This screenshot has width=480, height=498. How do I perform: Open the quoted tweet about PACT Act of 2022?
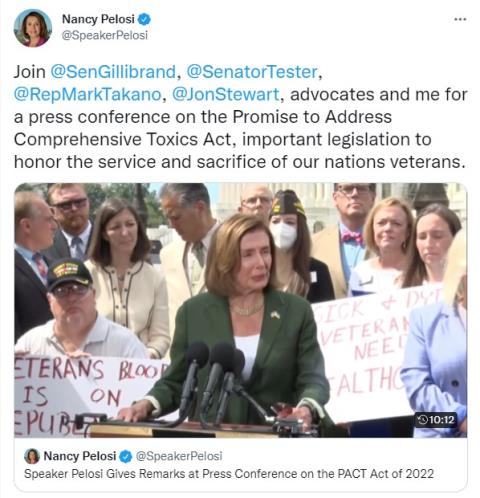tap(240, 465)
